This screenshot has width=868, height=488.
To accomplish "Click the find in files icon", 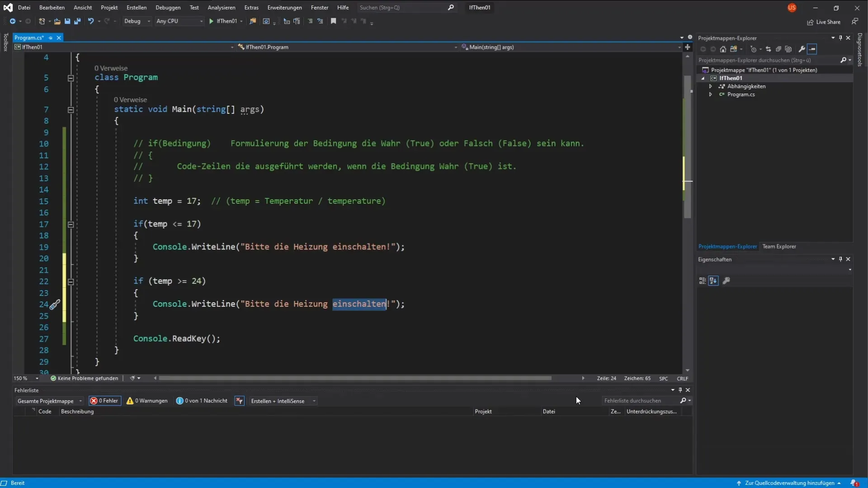I will 253,21.
